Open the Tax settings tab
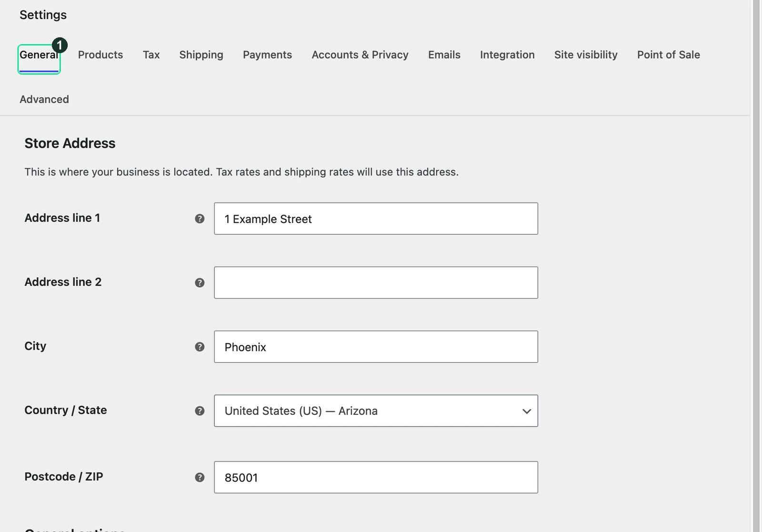This screenshot has width=762, height=532. pos(151,55)
